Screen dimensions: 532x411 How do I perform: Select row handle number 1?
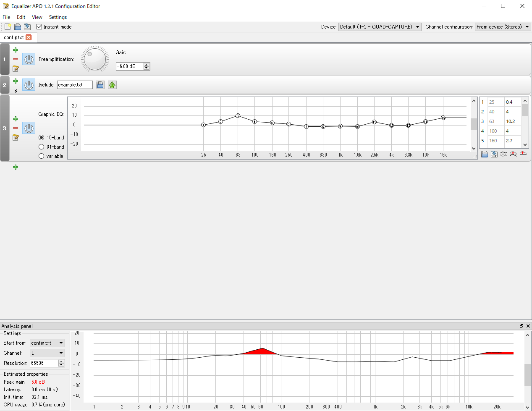5,59
